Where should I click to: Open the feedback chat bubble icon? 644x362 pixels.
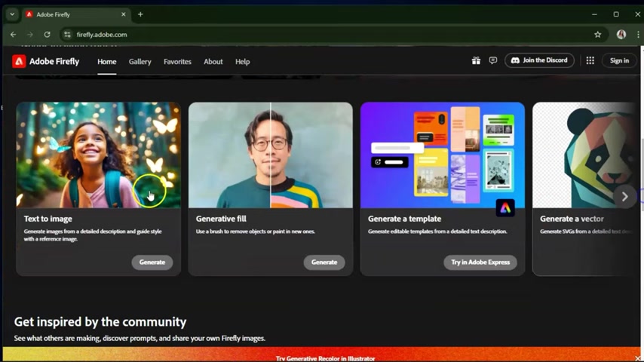(x=493, y=61)
